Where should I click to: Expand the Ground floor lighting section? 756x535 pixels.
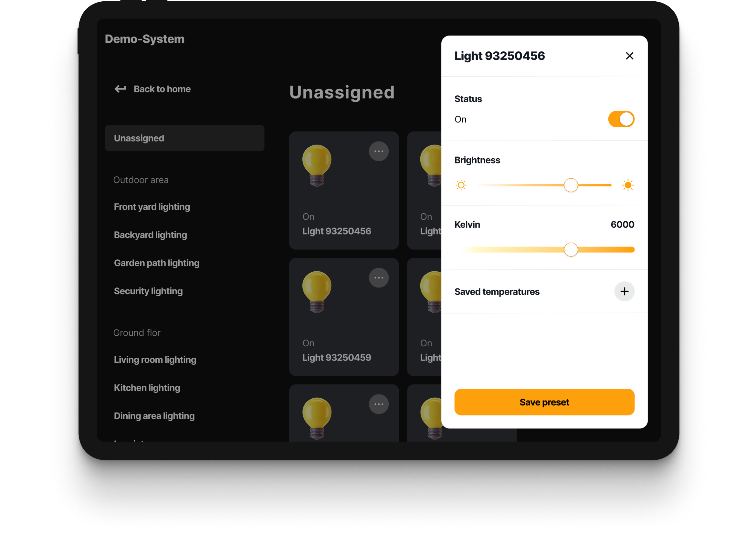pyautogui.click(x=137, y=332)
